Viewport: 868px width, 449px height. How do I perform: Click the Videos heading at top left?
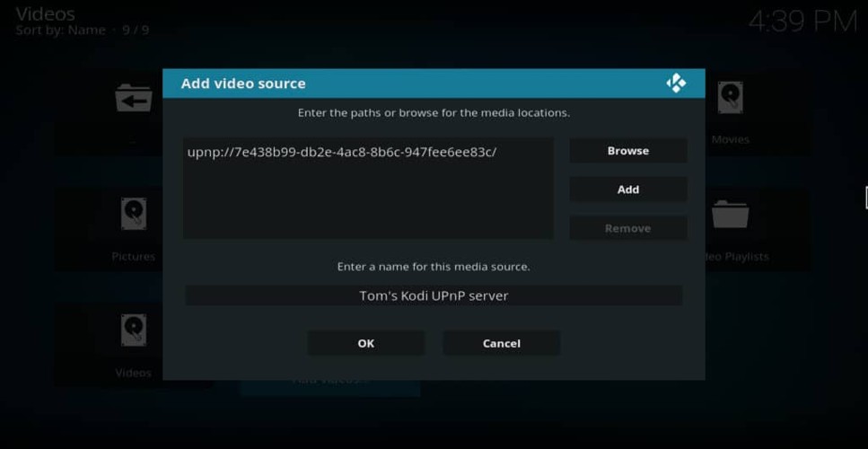click(46, 13)
